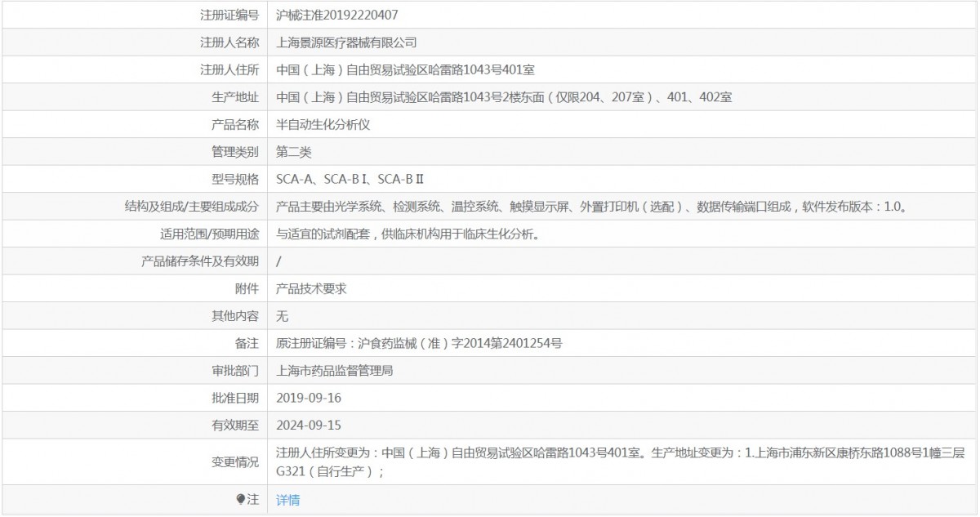This screenshot has width=980, height=517.
Task: Select registration number 沪械注准20192220407
Action: [337, 15]
